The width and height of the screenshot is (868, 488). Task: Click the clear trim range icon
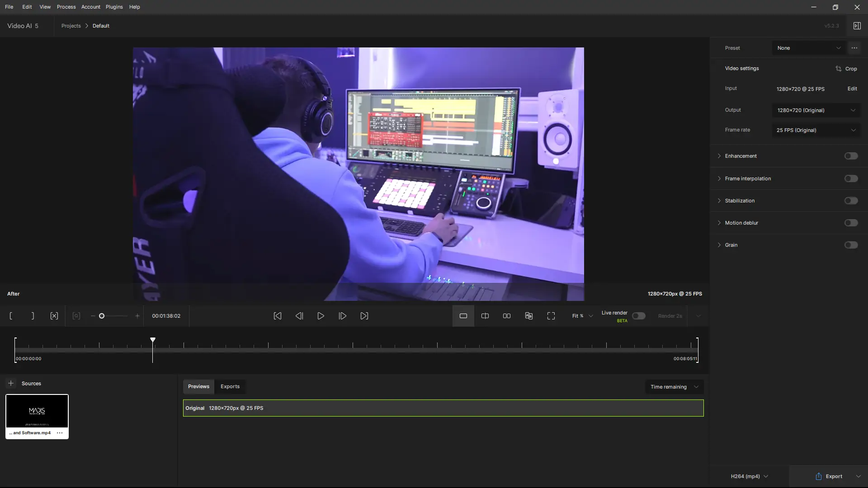click(x=54, y=316)
